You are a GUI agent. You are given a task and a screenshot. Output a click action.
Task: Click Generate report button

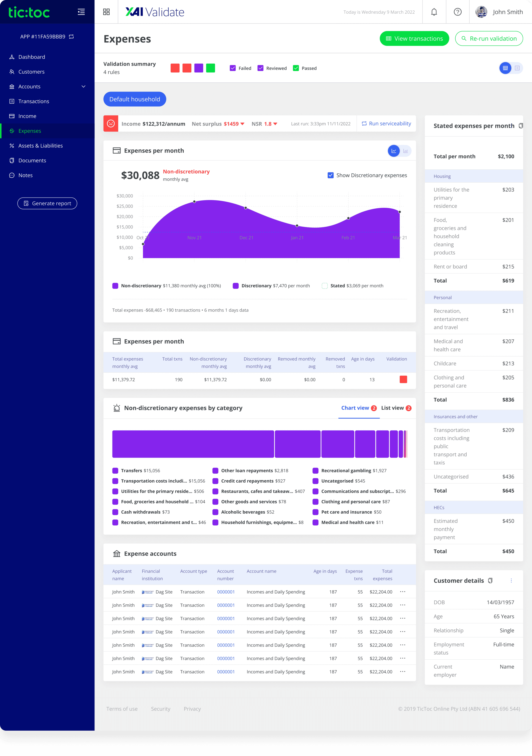47,203
